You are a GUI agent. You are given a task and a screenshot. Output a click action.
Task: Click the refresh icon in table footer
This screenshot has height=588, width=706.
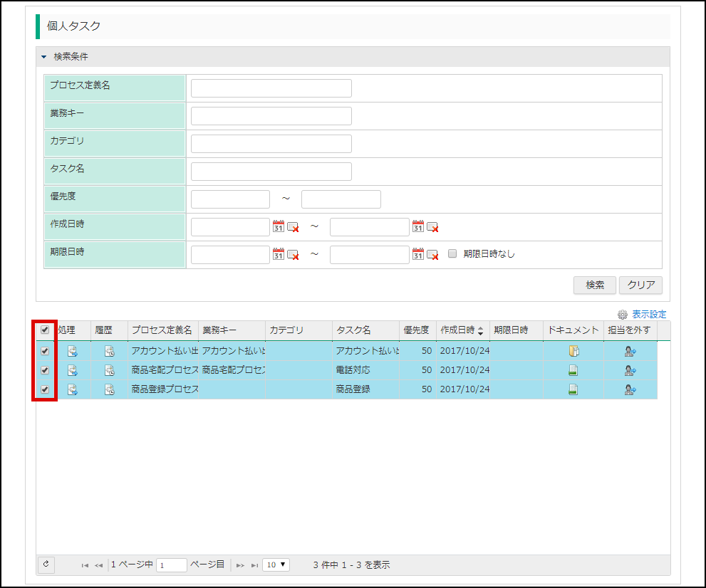(46, 565)
